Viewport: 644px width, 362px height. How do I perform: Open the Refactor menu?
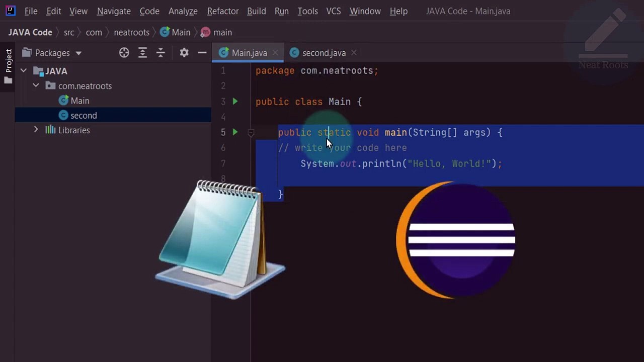point(223,11)
